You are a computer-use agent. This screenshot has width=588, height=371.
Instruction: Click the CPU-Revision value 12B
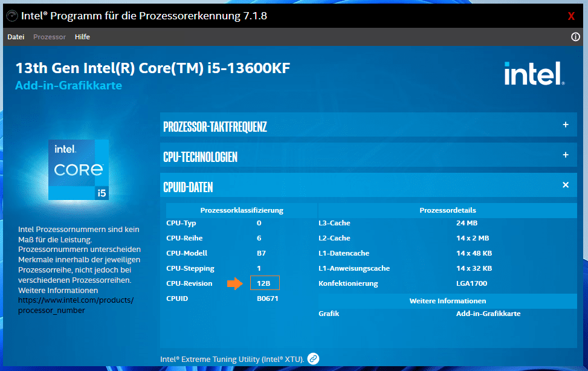263,283
